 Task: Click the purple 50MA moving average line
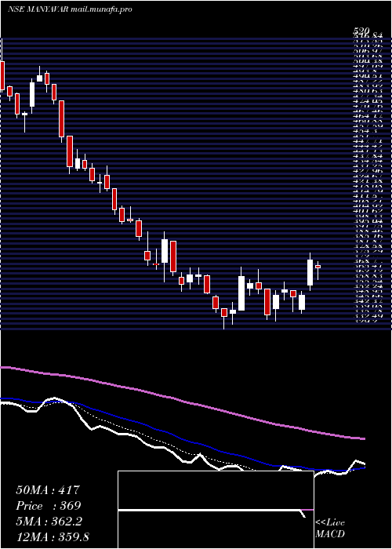click(182, 400)
